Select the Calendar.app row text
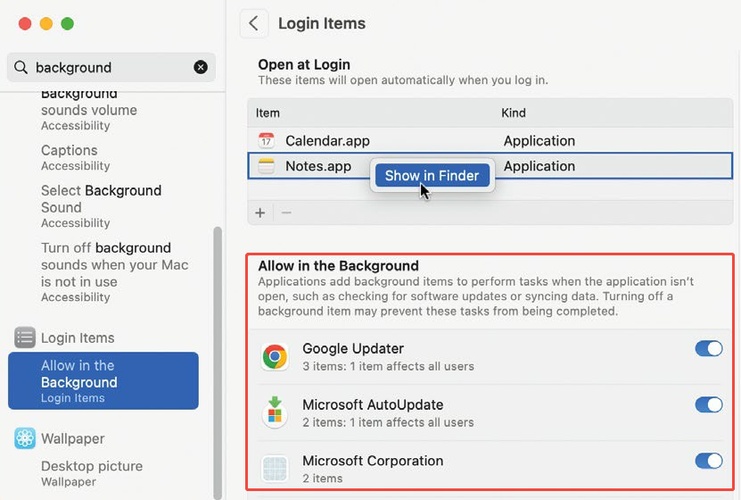This screenshot has width=741, height=500. click(x=327, y=141)
